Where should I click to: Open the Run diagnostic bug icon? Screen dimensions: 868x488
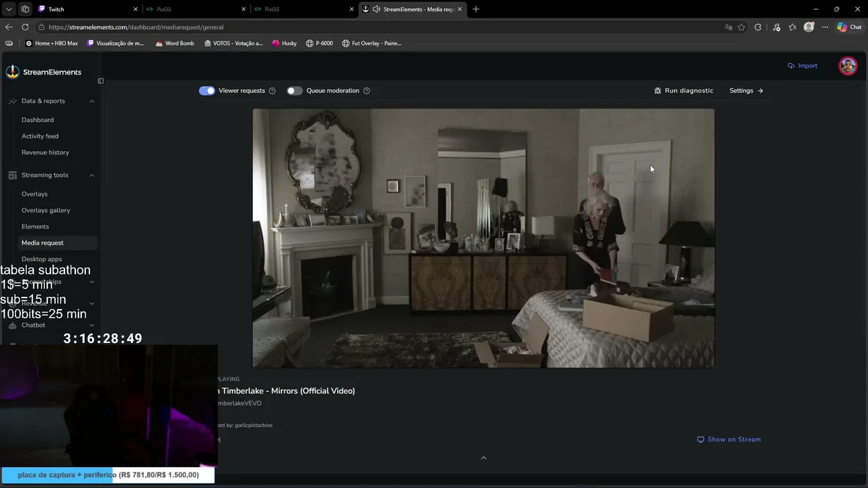pyautogui.click(x=658, y=91)
